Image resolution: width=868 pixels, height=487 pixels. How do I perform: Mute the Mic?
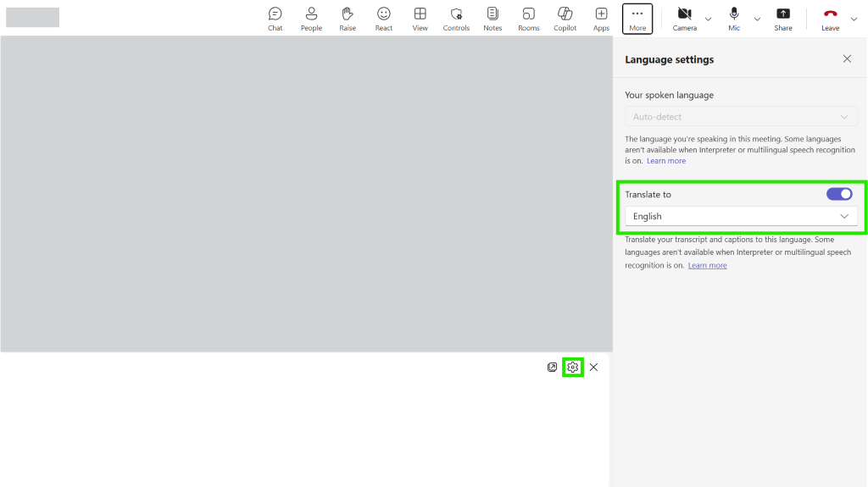tap(734, 19)
